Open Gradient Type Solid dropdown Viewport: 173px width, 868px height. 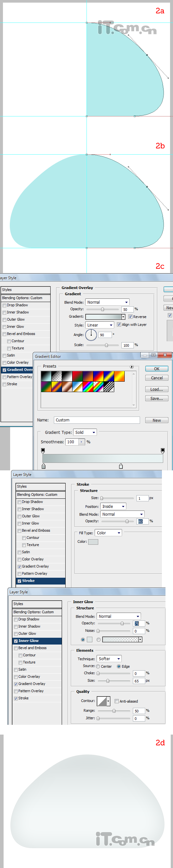(x=85, y=432)
